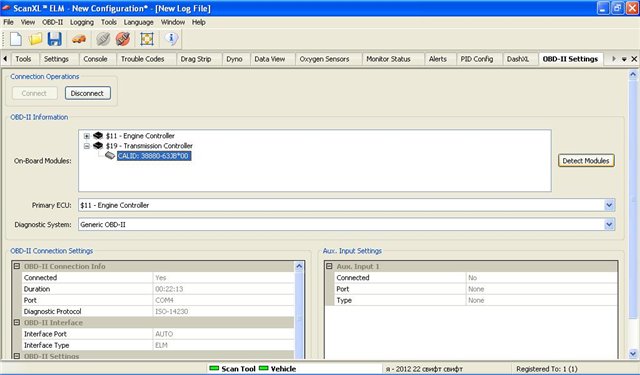Click the Interface Port AUTO value
Image resolution: width=640 pixels, height=375 pixels.
pos(164,334)
